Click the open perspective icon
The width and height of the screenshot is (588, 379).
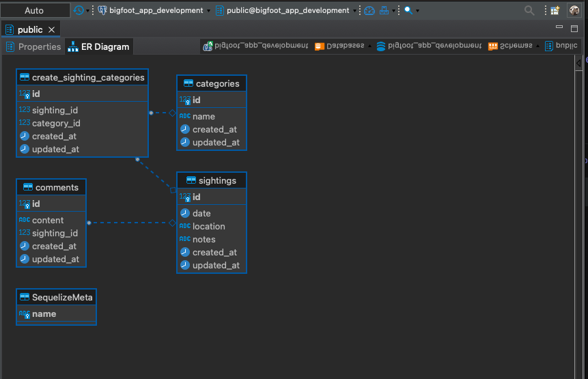555,10
